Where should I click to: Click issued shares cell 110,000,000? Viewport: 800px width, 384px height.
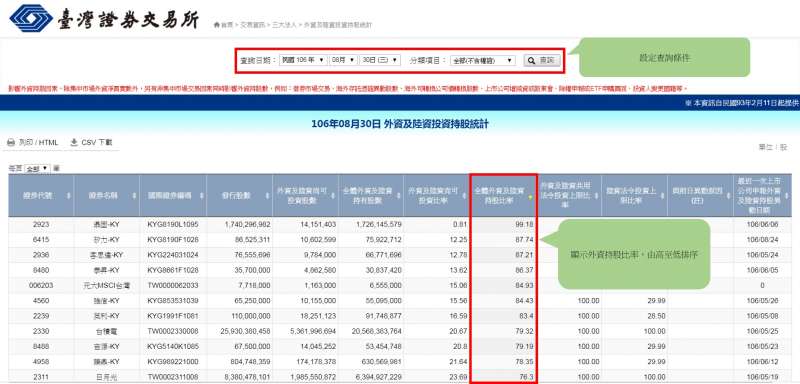pyautogui.click(x=239, y=316)
